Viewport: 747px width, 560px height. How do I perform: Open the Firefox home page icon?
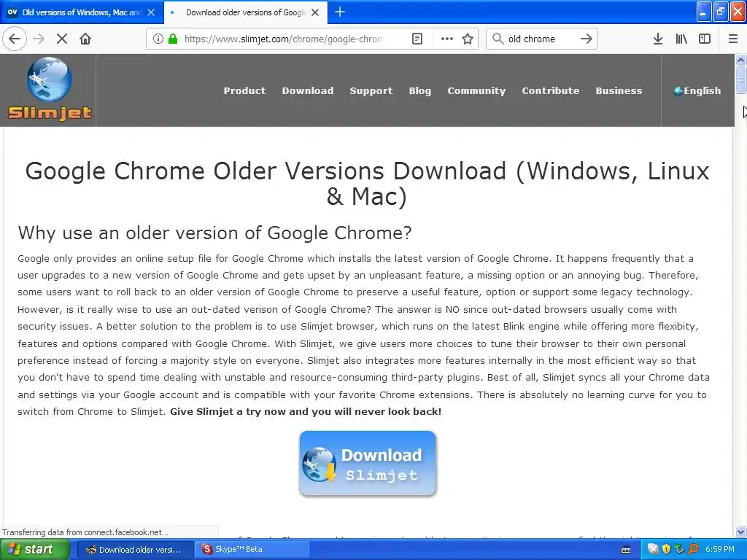pos(85,39)
